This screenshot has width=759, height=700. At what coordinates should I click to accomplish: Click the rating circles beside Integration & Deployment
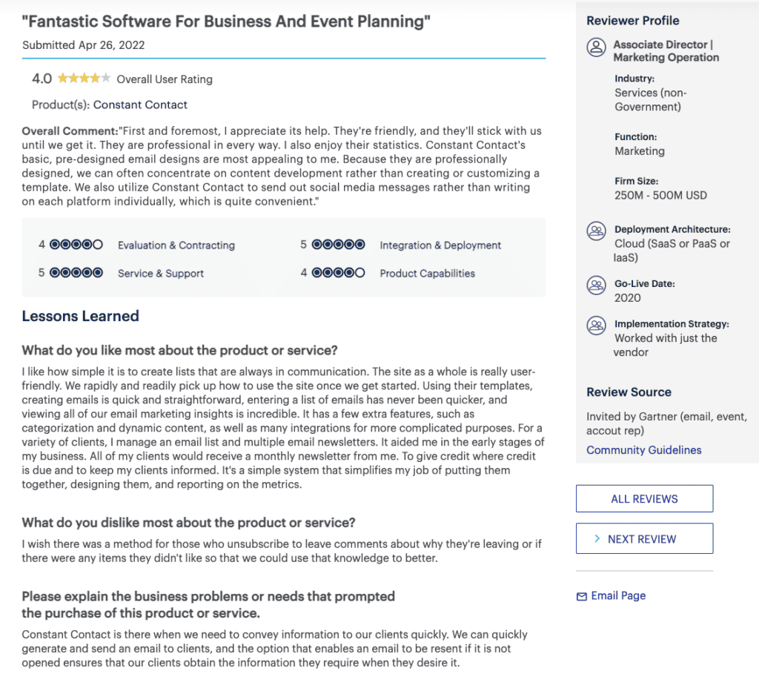tap(337, 244)
